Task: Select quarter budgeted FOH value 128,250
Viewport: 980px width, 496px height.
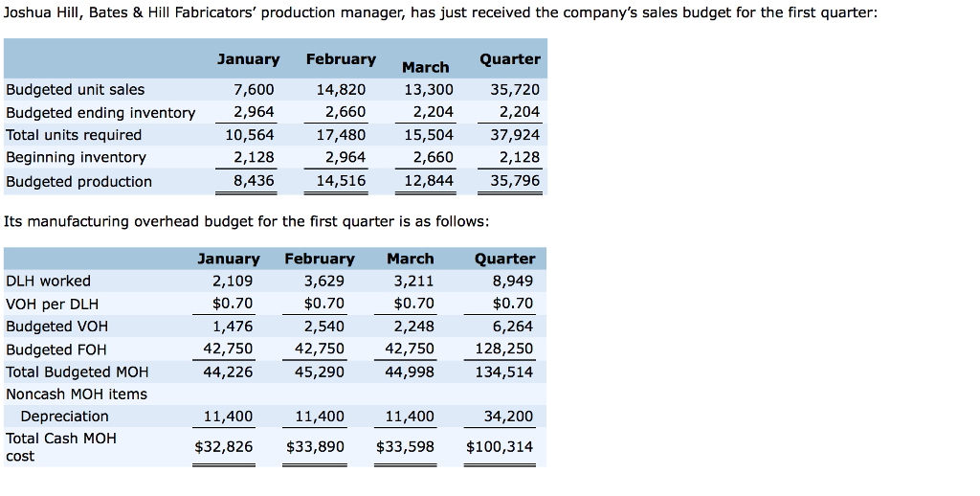Action: pyautogui.click(x=503, y=349)
